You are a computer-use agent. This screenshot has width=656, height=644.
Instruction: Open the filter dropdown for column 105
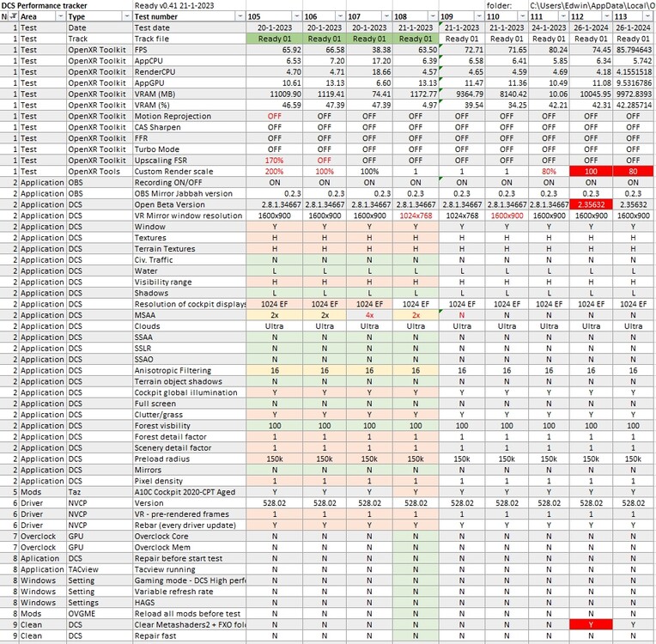[x=296, y=16]
